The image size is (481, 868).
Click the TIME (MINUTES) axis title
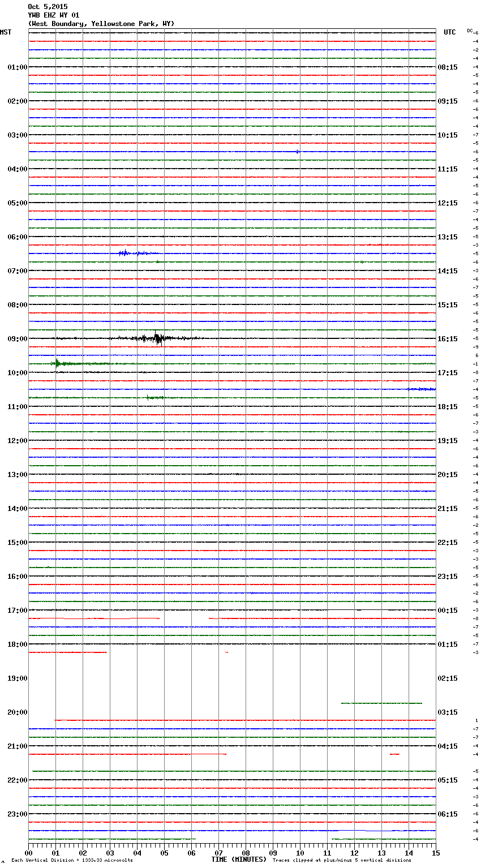pos(239,860)
